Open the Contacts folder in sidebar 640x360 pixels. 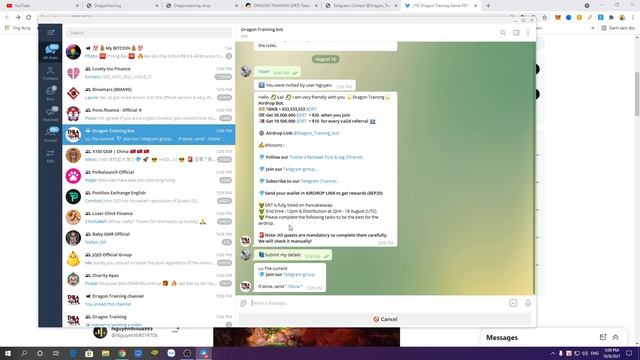(50, 73)
